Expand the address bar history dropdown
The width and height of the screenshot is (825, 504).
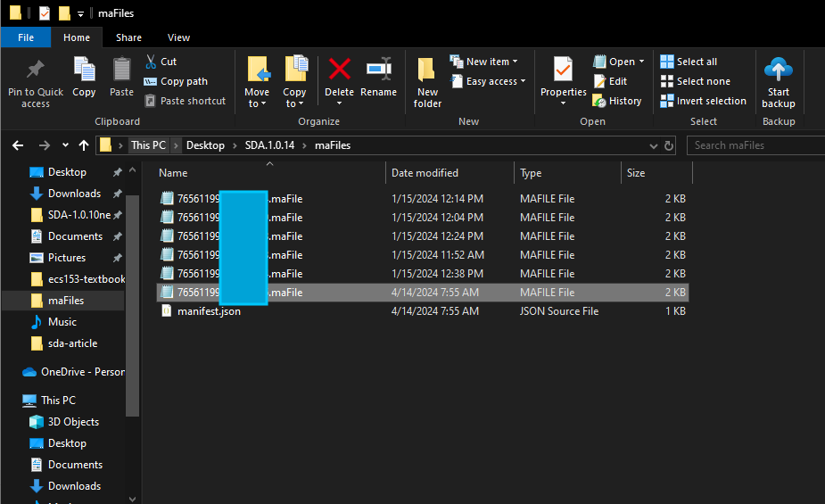click(x=654, y=145)
